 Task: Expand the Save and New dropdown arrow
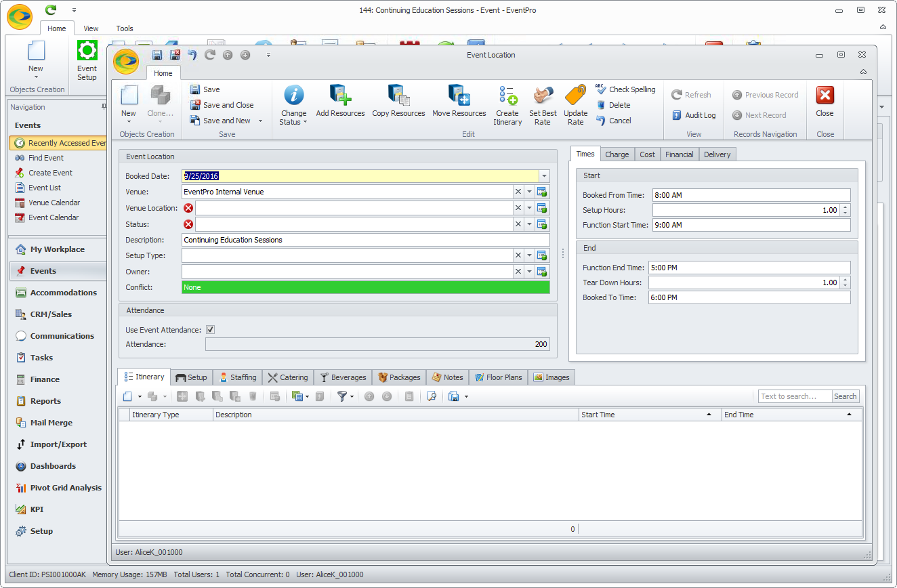click(x=260, y=121)
